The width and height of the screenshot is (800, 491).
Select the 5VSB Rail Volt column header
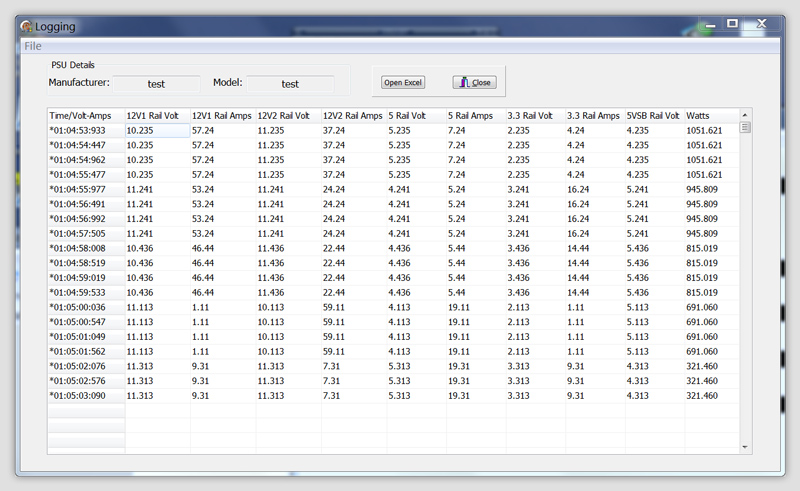[655, 116]
